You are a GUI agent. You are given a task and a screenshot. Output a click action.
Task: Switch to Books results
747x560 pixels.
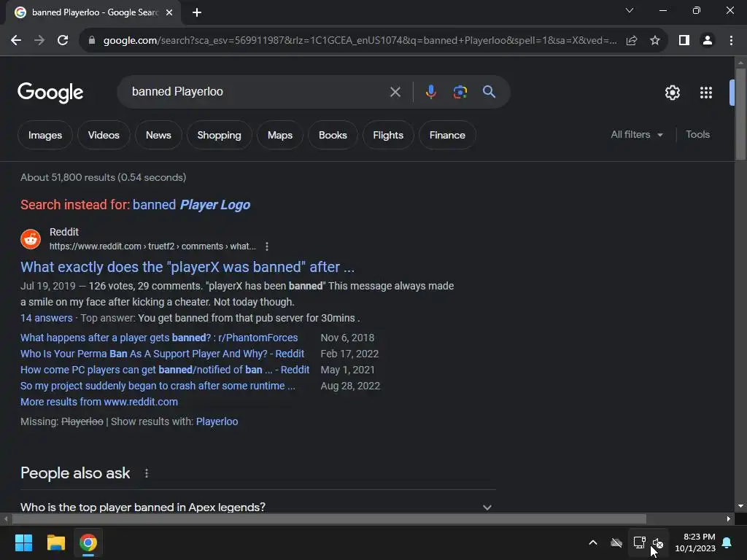(333, 135)
